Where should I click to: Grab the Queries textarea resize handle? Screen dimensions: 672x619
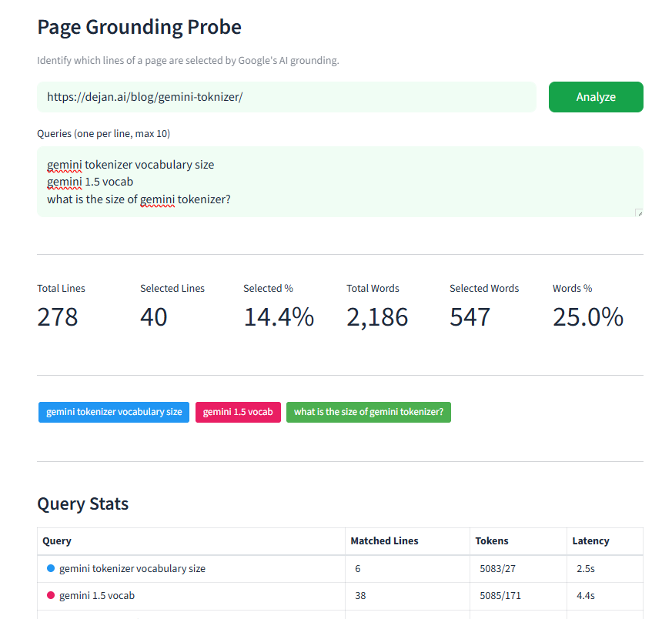[639, 212]
